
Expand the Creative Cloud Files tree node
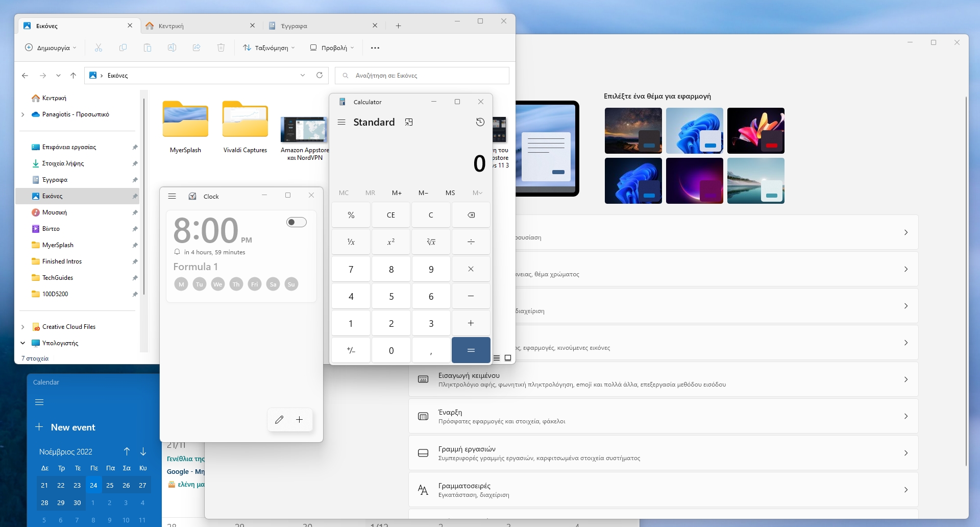[23, 327]
